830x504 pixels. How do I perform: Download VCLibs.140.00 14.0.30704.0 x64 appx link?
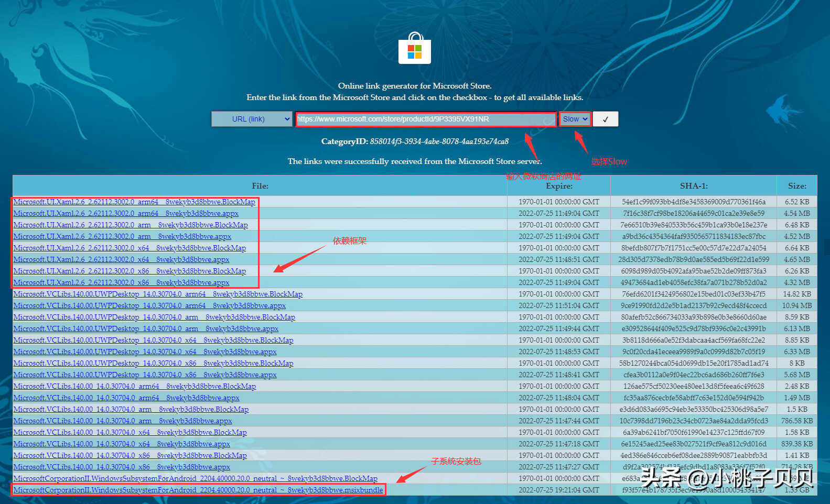coord(122,444)
